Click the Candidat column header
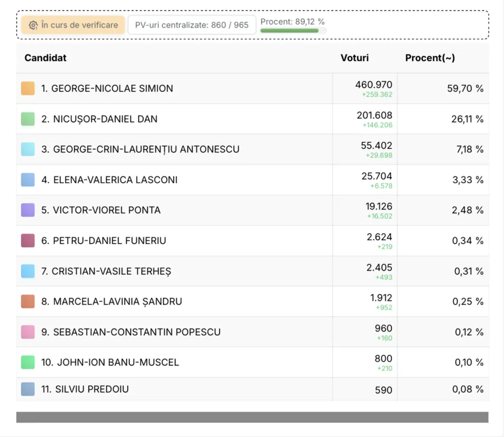Screen dimensions: 504x437 point(45,58)
